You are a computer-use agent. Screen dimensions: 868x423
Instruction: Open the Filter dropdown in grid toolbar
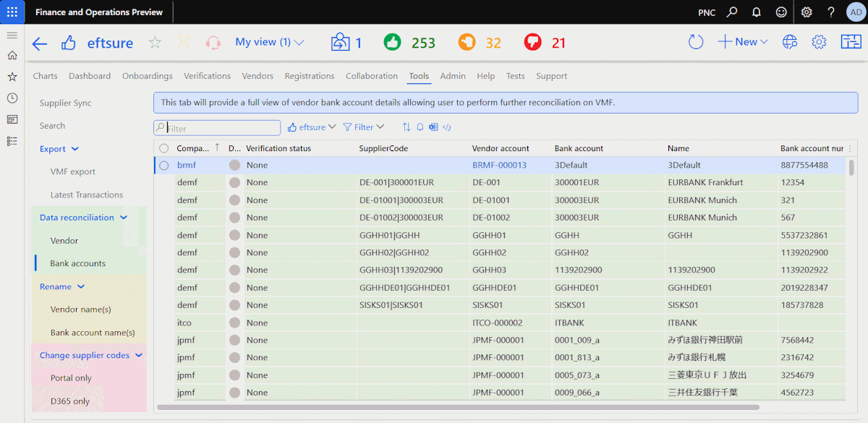[363, 127]
